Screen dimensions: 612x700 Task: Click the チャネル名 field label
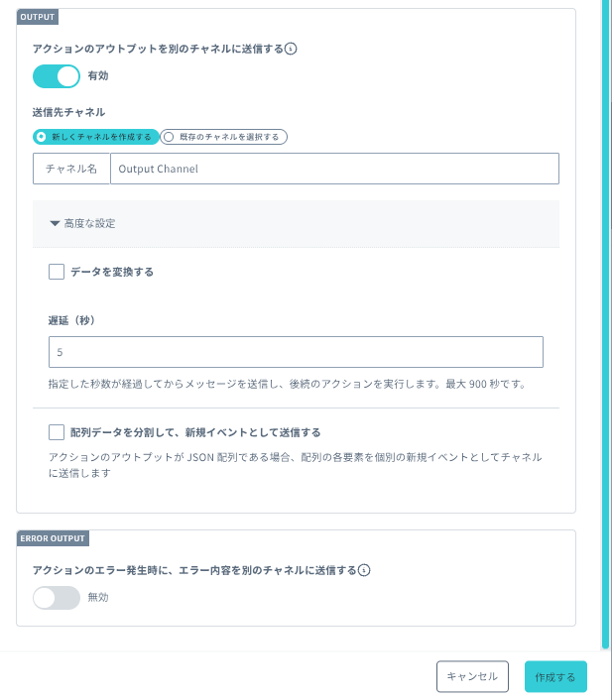[x=71, y=169]
